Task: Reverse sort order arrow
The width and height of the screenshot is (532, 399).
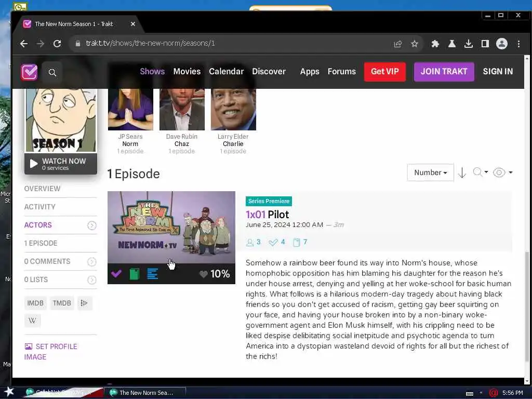Action: pyautogui.click(x=462, y=172)
